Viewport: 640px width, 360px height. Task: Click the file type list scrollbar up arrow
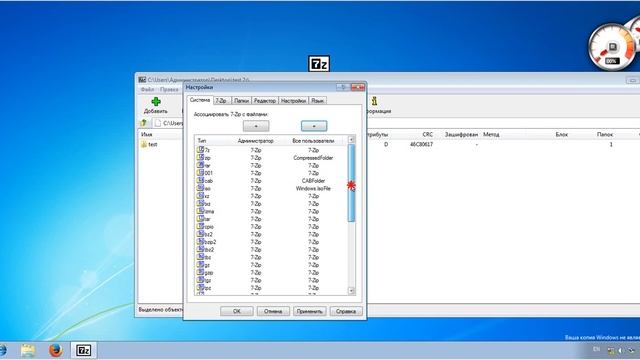click(351, 140)
